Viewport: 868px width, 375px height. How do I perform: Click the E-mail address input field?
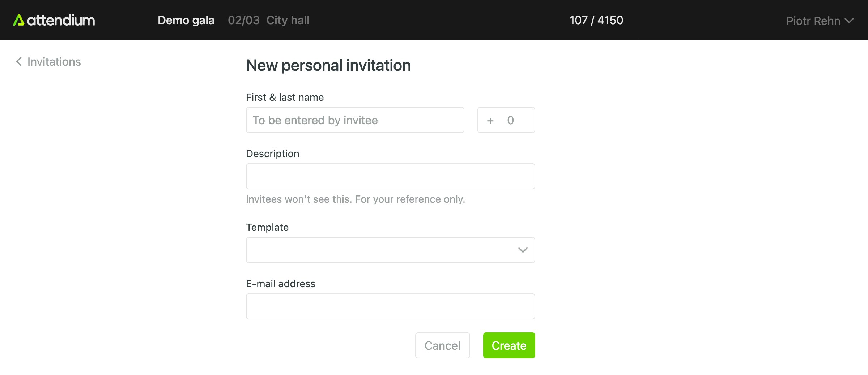pos(390,306)
